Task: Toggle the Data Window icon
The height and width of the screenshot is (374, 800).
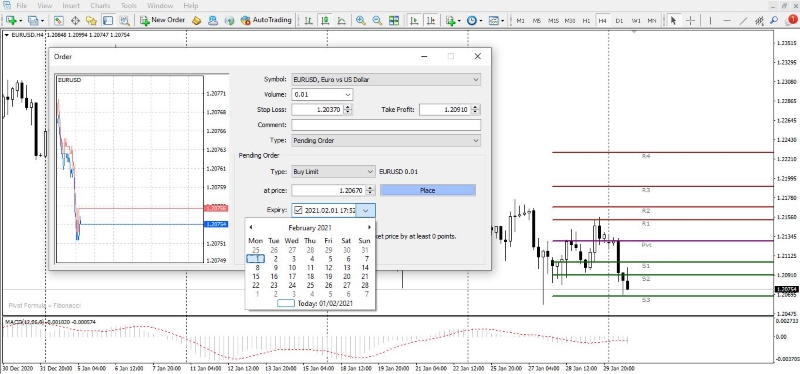Action: tap(75, 20)
